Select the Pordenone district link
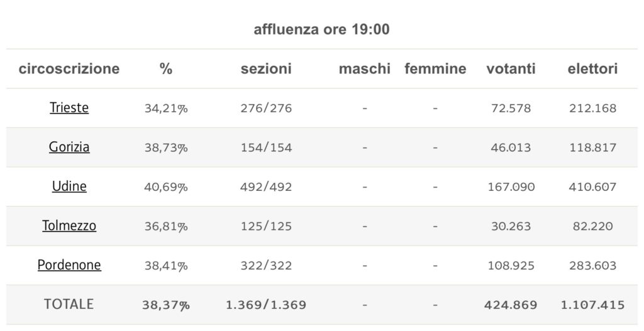This screenshot has height=331, width=644. [69, 265]
